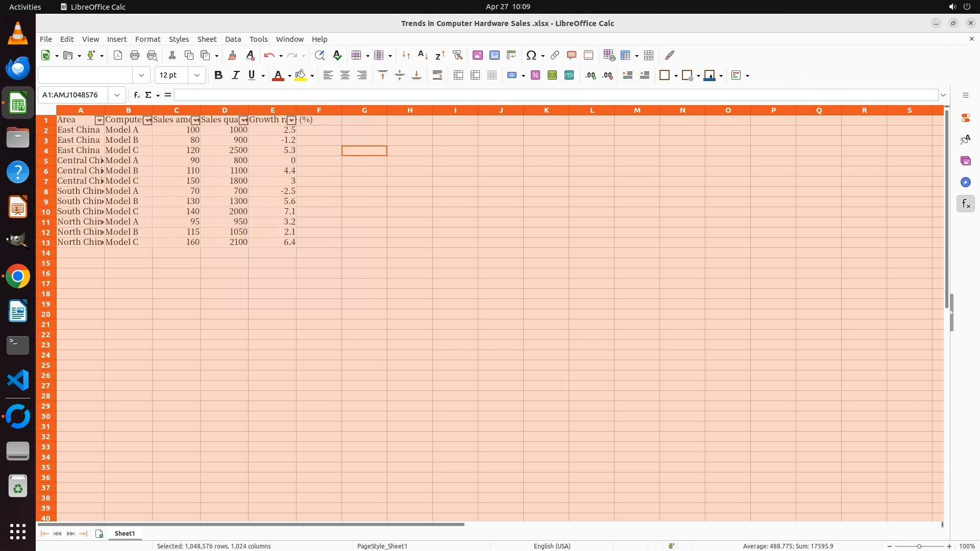Image resolution: width=980 pixels, height=551 pixels.
Task: Click the Sum function button
Action: click(148, 95)
